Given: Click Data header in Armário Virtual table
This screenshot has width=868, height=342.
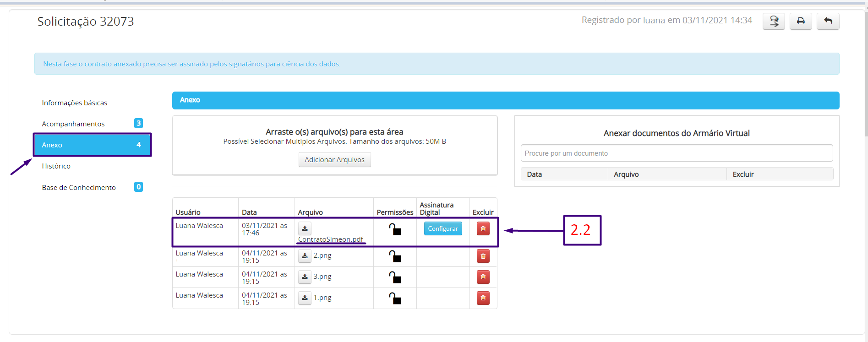Looking at the screenshot, I should (x=535, y=174).
